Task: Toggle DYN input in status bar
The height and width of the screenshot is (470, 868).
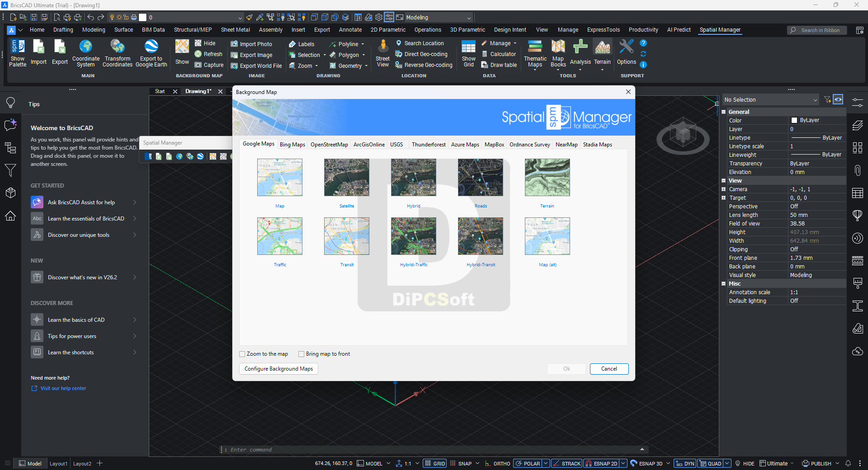Action: click(x=685, y=463)
